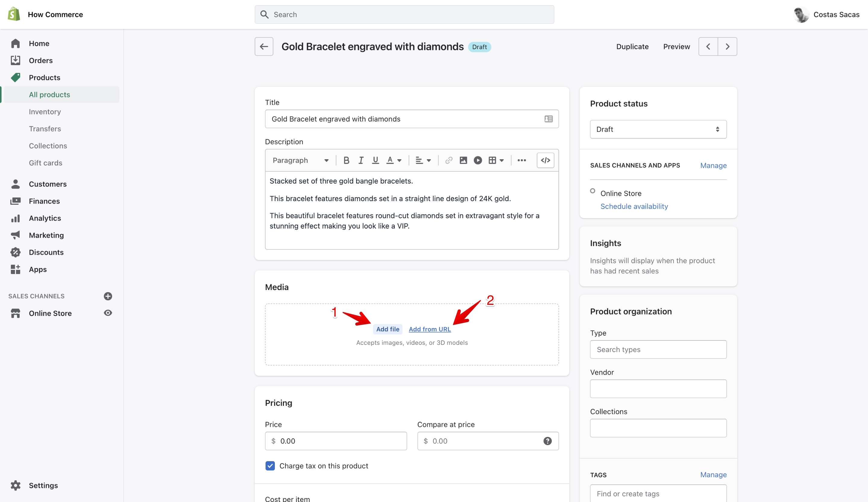Click the search magnifier icon
The height and width of the screenshot is (502, 868).
tap(264, 14)
